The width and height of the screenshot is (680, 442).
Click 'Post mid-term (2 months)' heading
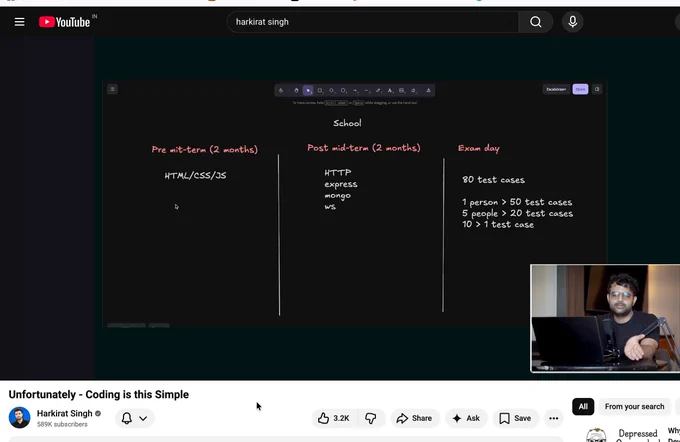pos(363,148)
